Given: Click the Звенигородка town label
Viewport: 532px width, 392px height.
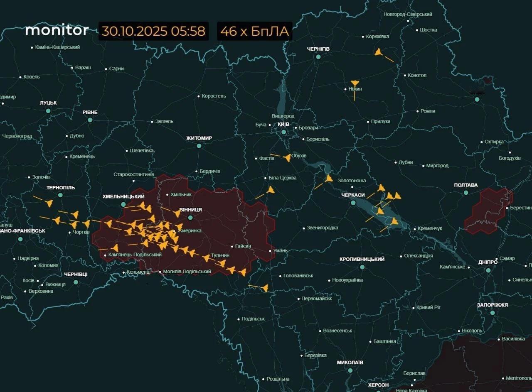Looking at the screenshot, I should tap(323, 228).
